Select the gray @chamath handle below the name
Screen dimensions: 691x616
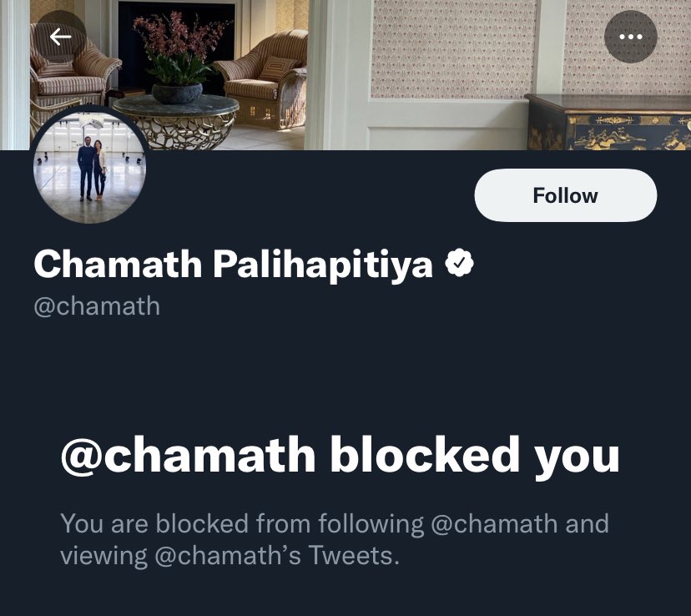[97, 305]
